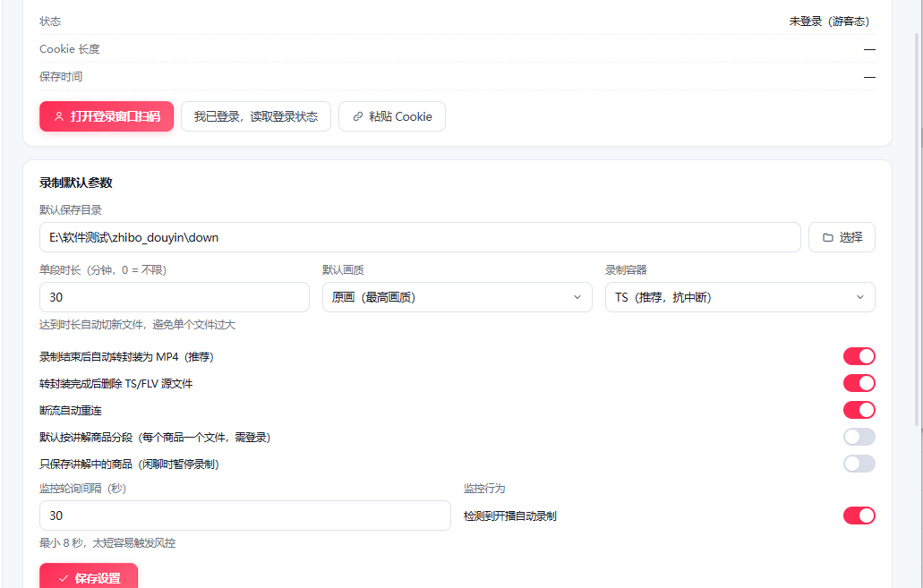Click the 状态 label
Screen dimensions: 923x588
pos(50,21)
